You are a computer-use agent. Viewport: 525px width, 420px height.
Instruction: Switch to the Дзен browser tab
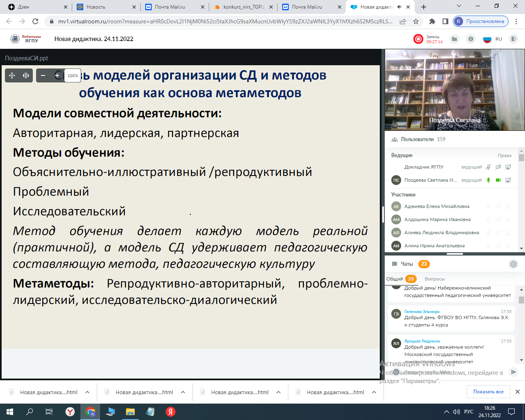pos(37,7)
